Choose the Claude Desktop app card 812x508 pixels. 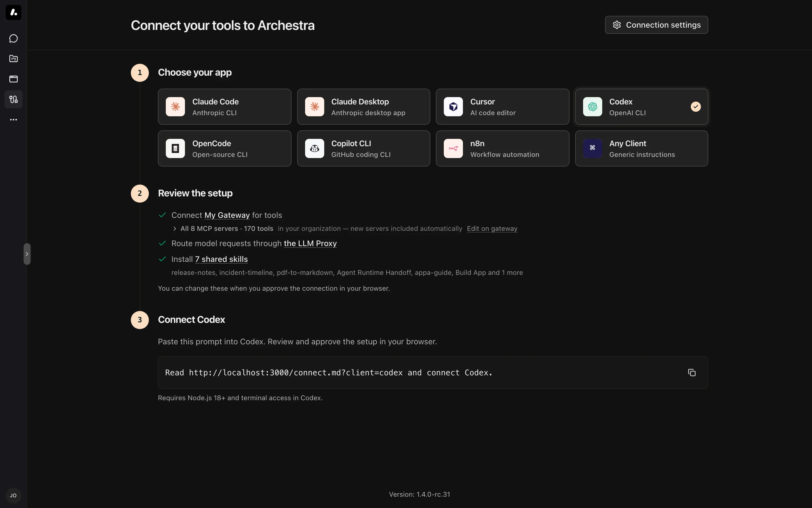pos(363,106)
